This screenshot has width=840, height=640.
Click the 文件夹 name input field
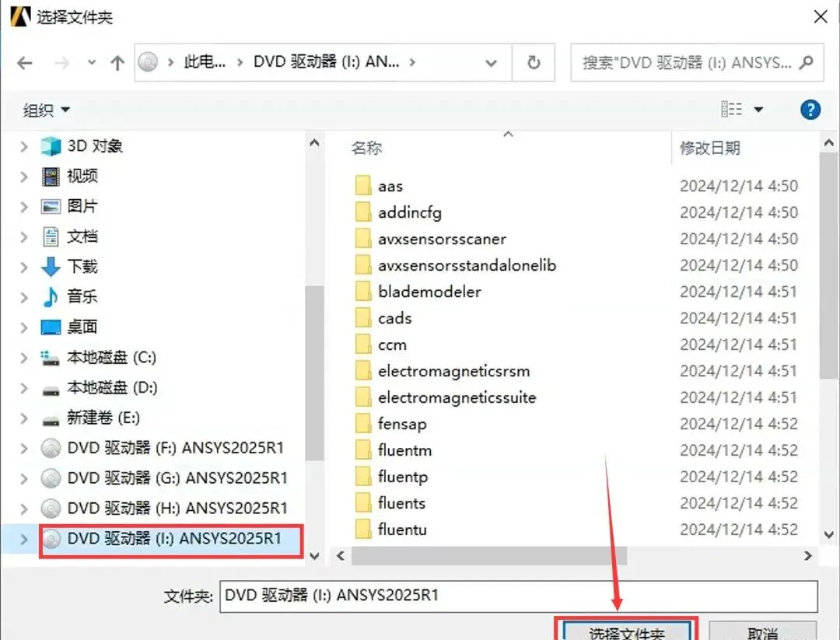click(x=519, y=596)
